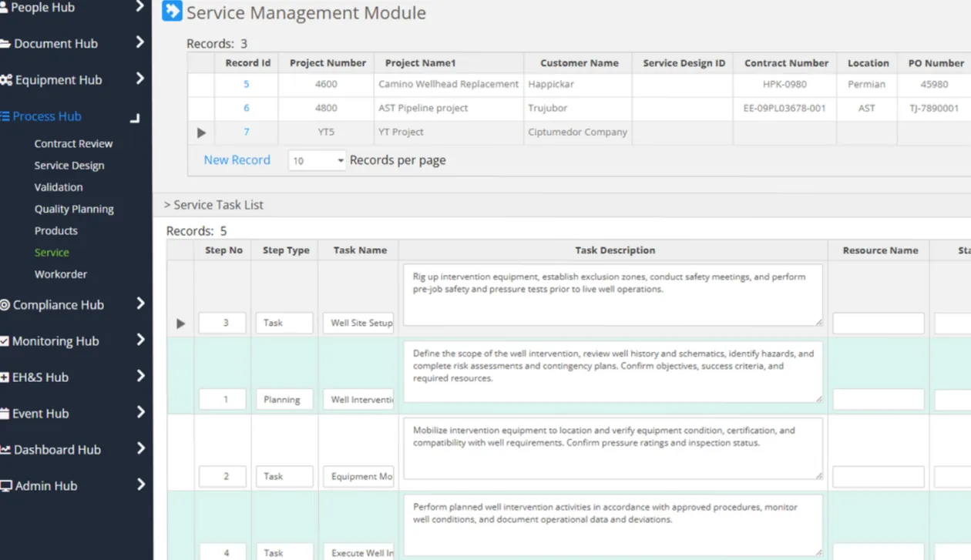Image resolution: width=971 pixels, height=560 pixels.
Task: Open the Workorder page
Action: click(x=61, y=274)
